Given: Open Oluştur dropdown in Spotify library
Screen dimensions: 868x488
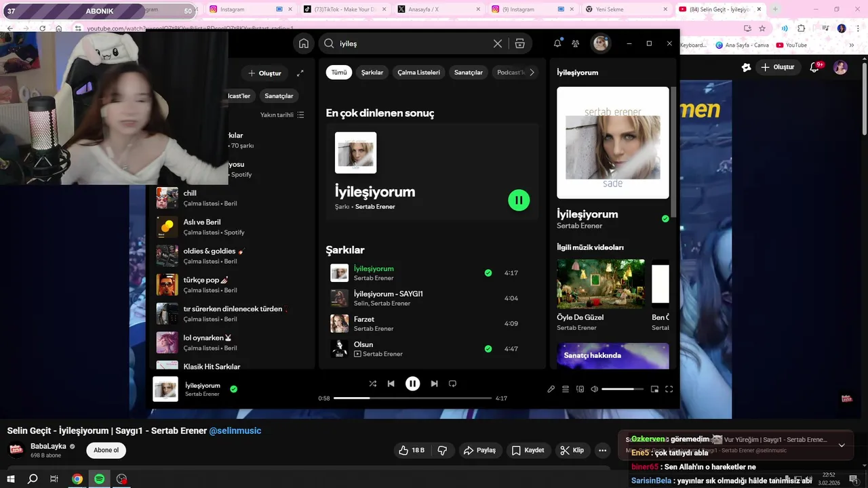Looking at the screenshot, I should point(264,73).
